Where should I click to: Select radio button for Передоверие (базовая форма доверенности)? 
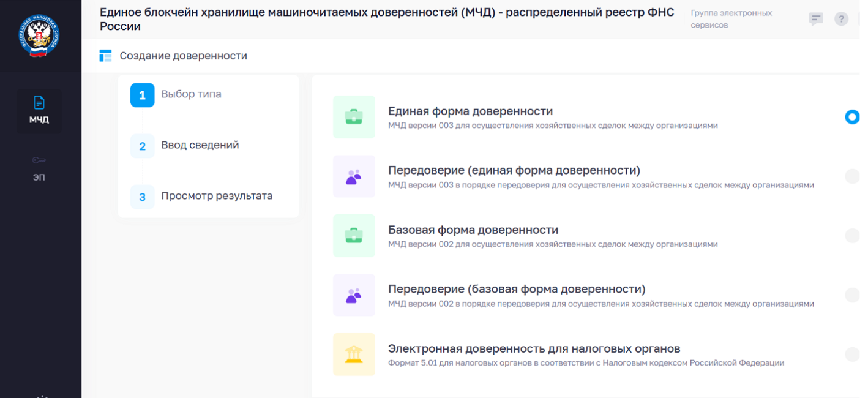(852, 295)
